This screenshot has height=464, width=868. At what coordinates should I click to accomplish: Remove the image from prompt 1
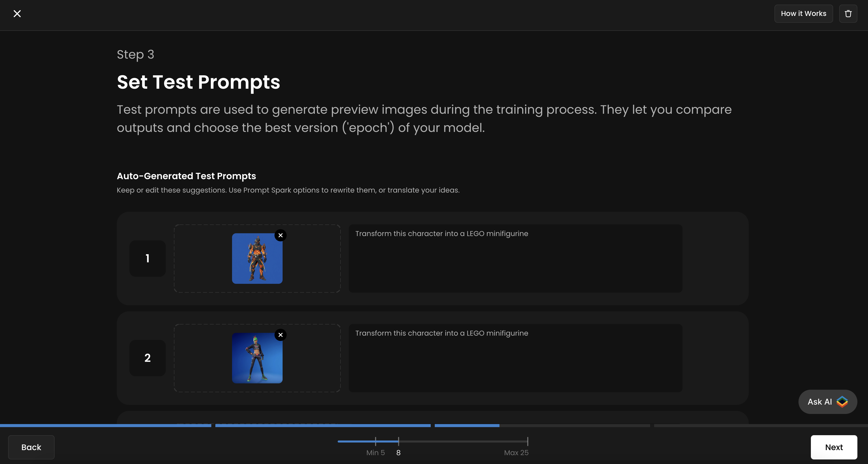[280, 235]
